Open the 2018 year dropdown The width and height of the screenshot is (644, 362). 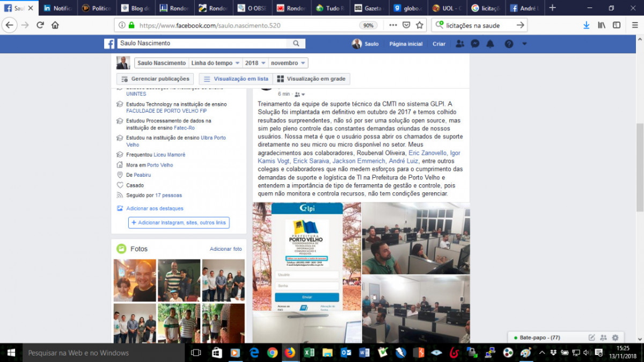point(255,63)
